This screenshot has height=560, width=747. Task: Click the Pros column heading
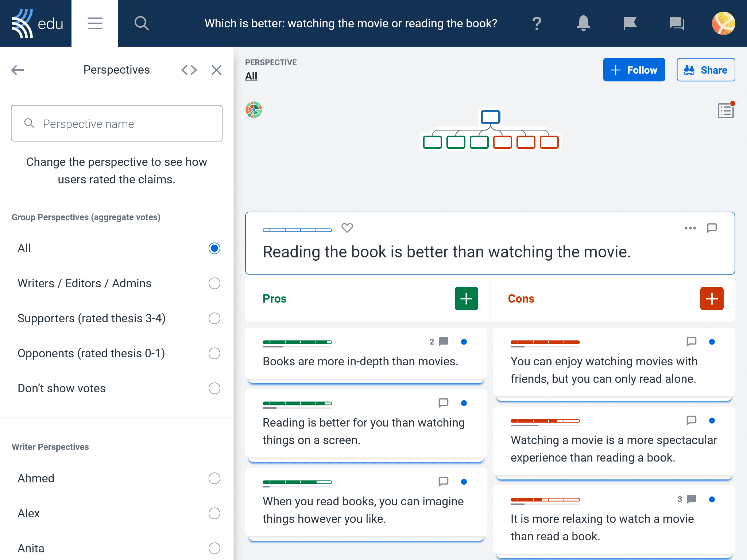point(275,299)
